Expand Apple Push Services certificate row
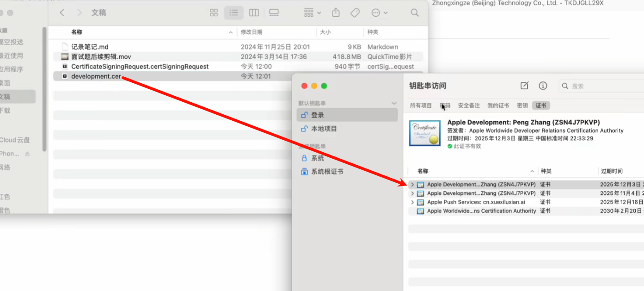 [412, 202]
